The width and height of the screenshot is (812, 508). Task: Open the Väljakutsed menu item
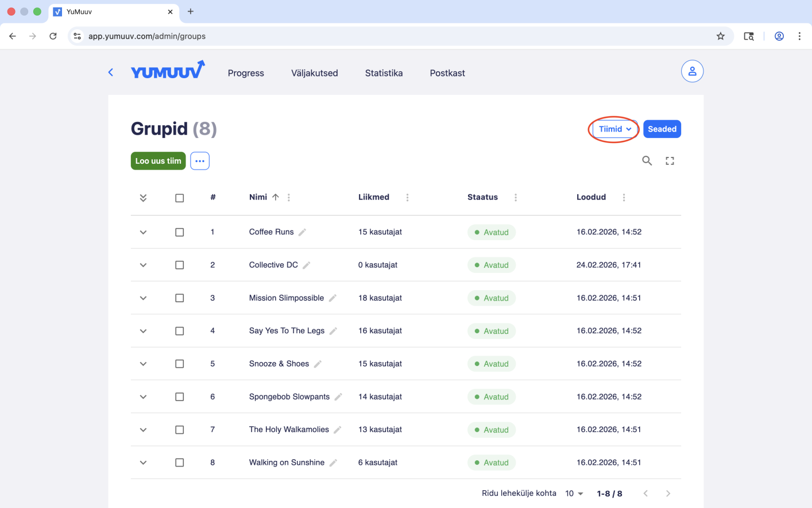[x=314, y=73]
